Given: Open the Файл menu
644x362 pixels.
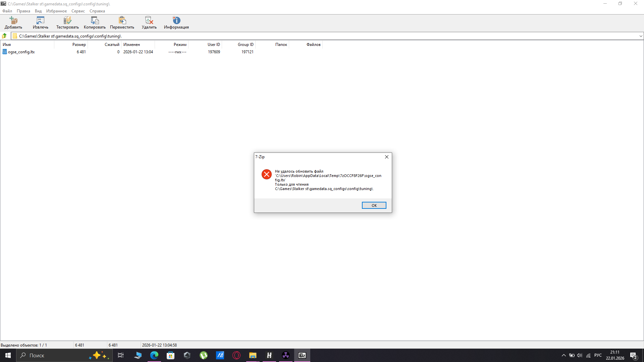Looking at the screenshot, I should (7, 11).
